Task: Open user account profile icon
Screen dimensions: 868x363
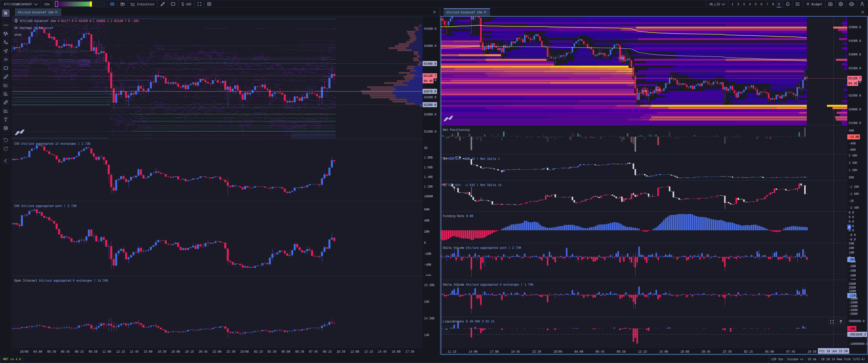Action: point(862,4)
